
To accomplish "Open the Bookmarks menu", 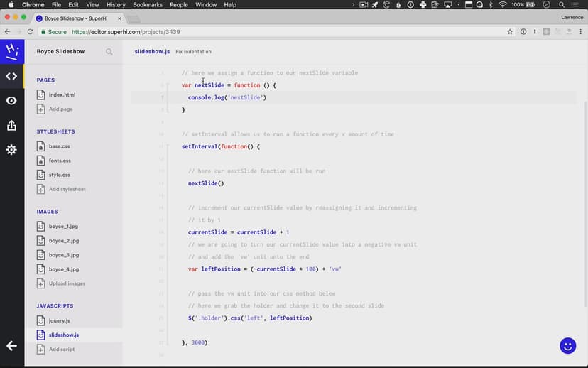I will pos(148,5).
